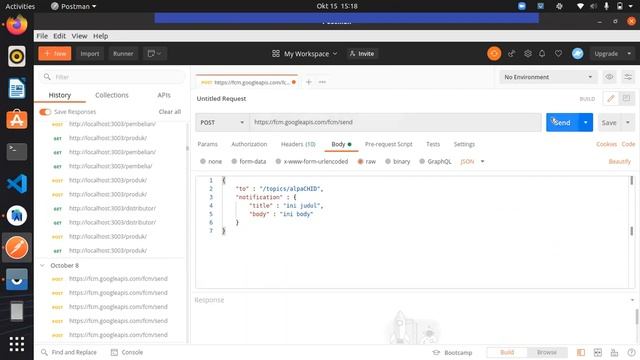
Task: Click the New button
Action: 55,53
